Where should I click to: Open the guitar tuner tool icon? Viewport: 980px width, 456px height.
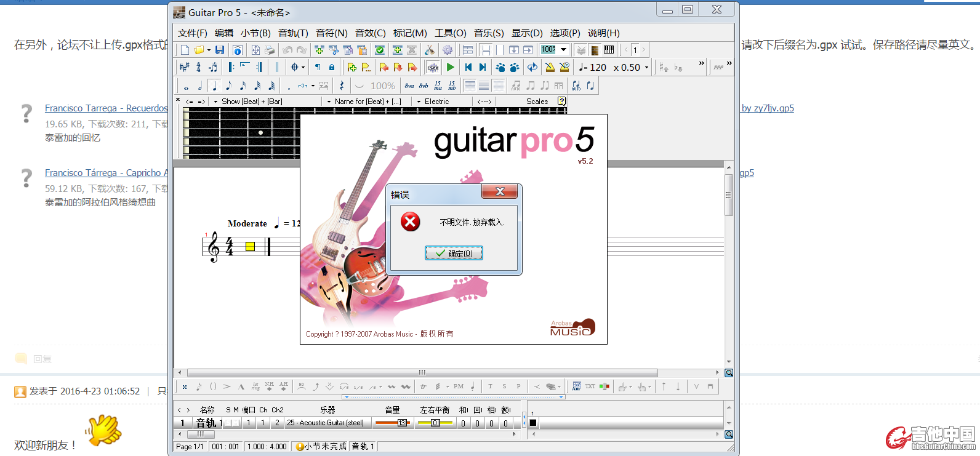click(430, 50)
